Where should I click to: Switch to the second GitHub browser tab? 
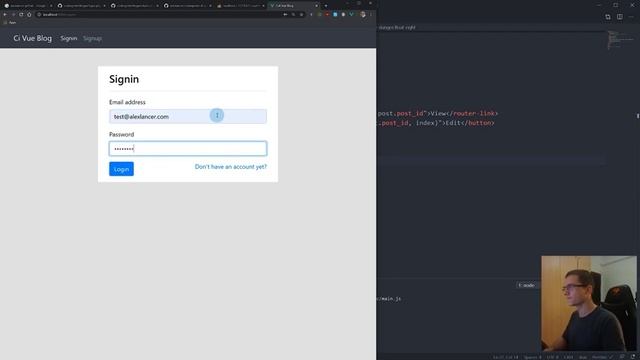tap(80, 6)
